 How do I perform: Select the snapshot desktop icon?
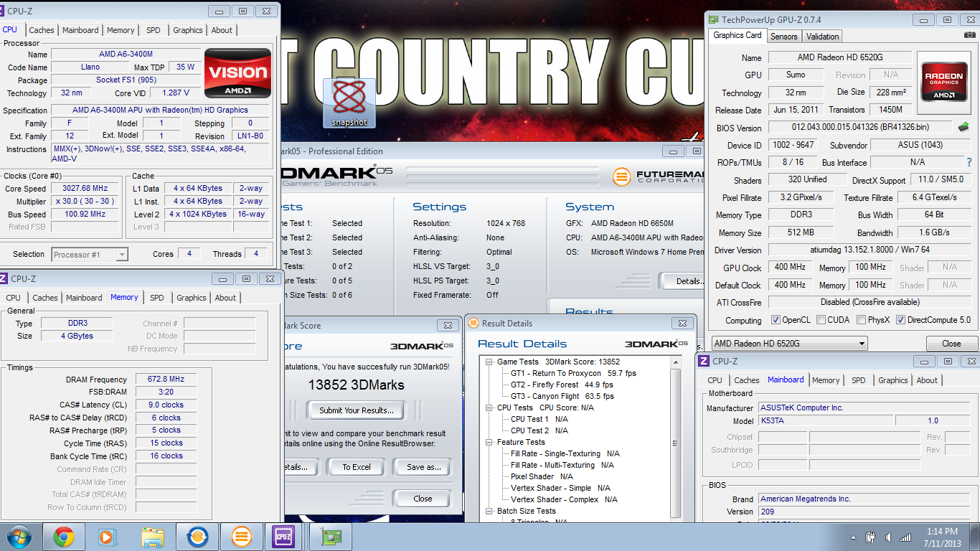tap(349, 103)
